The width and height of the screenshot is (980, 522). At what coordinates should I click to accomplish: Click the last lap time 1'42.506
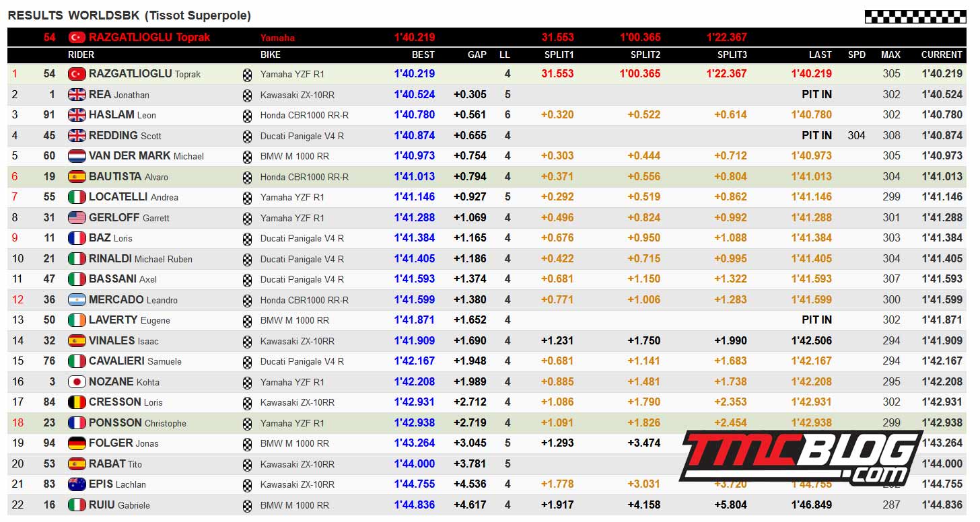point(812,341)
